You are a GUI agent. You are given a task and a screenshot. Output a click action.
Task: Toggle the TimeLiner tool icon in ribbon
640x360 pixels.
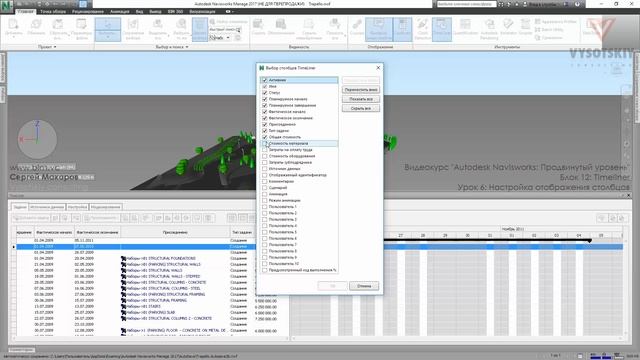tap(442, 29)
